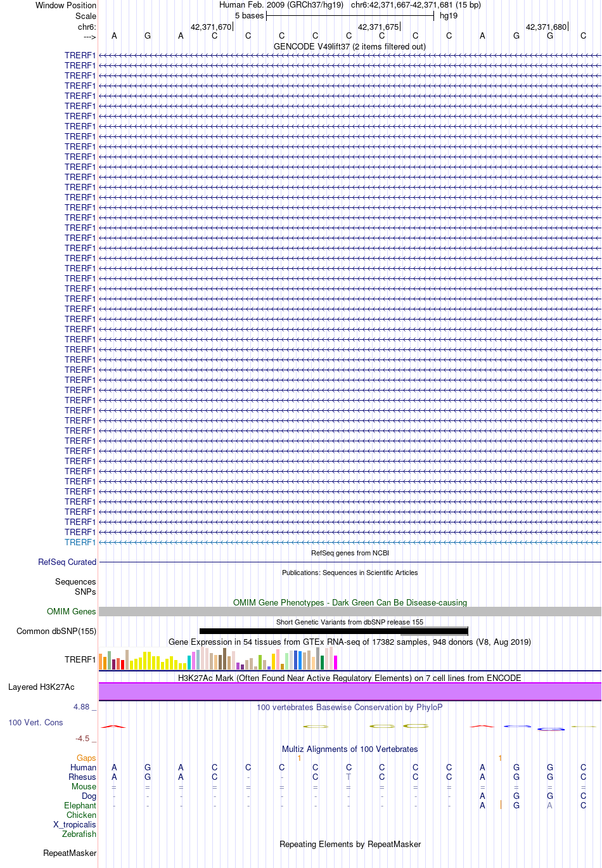Image resolution: width=602 pixels, height=868 pixels.
Task: Open the H3K27Ac Mark track title
Action: [x=350, y=678]
